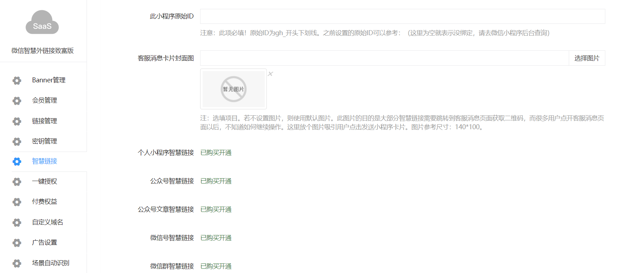Click the gear icon beside 密钥管理
The image size is (644, 273).
[x=17, y=142]
